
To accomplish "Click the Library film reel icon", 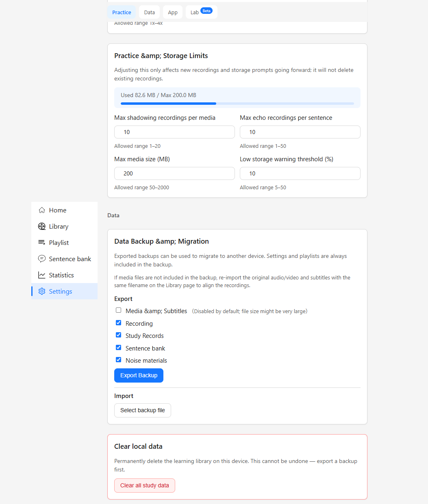I will point(42,226).
